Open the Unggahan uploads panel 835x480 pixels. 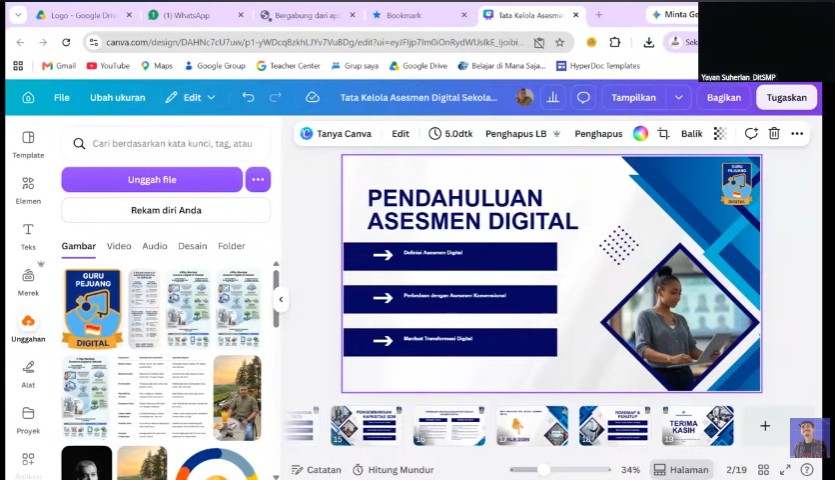coord(28,328)
